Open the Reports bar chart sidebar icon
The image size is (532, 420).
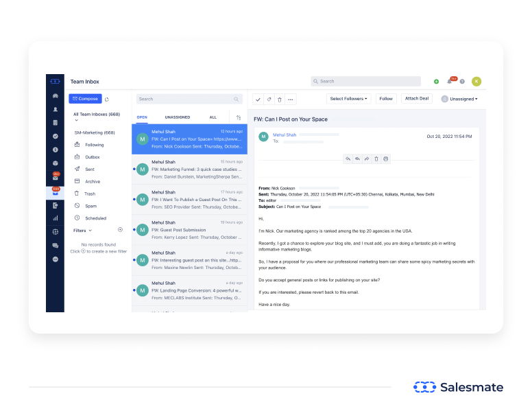(56, 218)
